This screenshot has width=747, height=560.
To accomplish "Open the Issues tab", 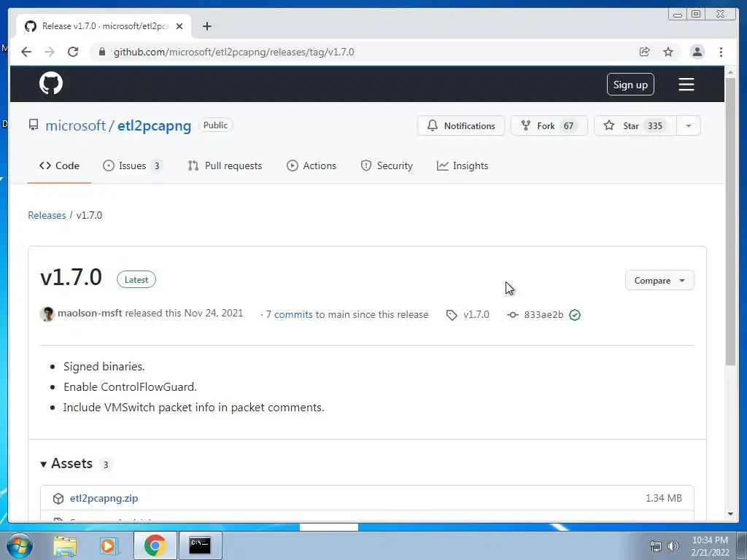I will 133,166.
